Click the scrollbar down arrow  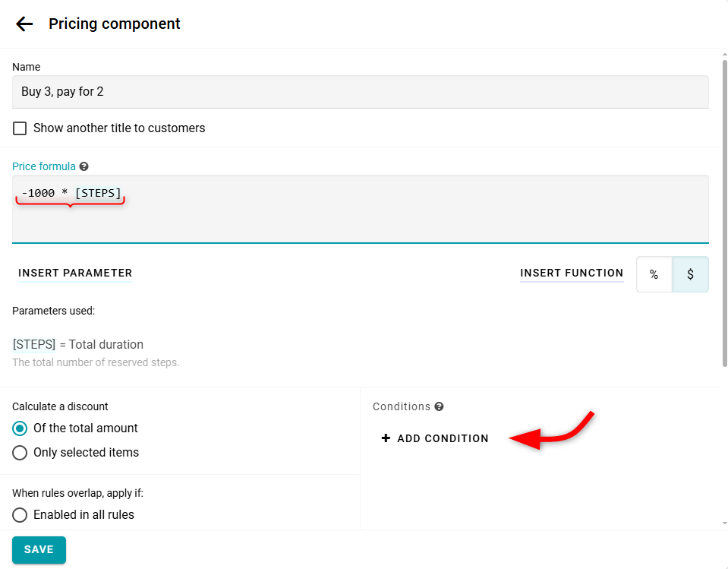pyautogui.click(x=723, y=523)
